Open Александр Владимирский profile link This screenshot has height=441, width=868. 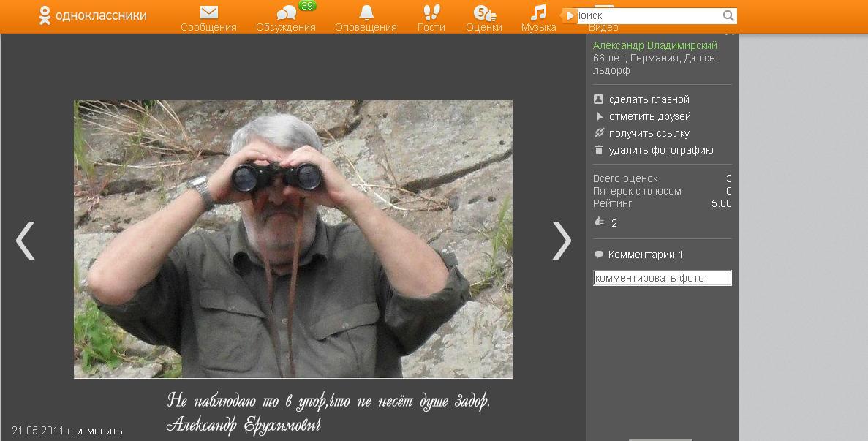point(654,45)
